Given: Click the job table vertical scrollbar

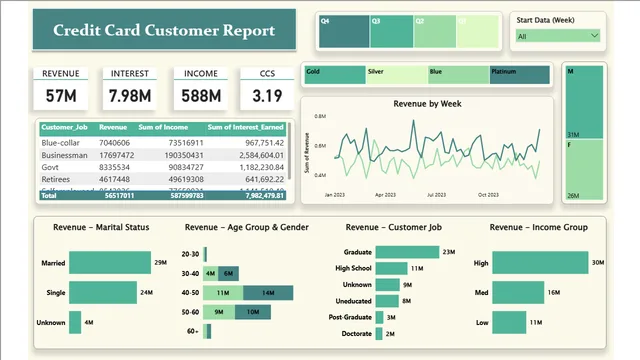Looking at the screenshot, I should pyautogui.click(x=289, y=151).
